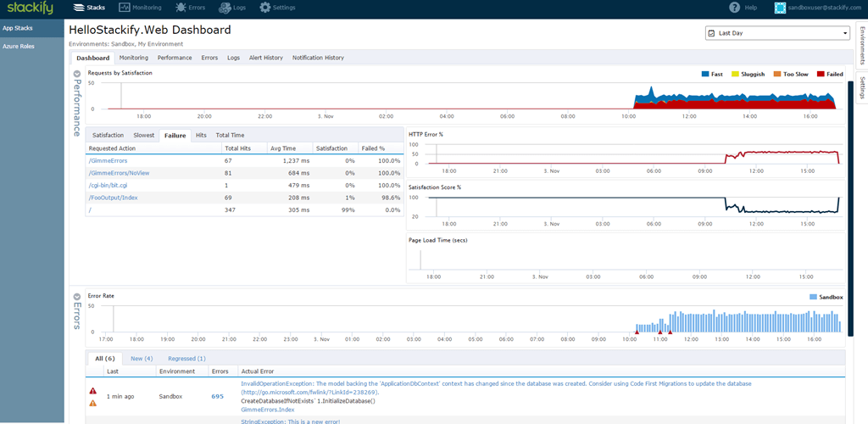Select the Satisfaction sub-tab
The image size is (868, 424).
[108, 135]
